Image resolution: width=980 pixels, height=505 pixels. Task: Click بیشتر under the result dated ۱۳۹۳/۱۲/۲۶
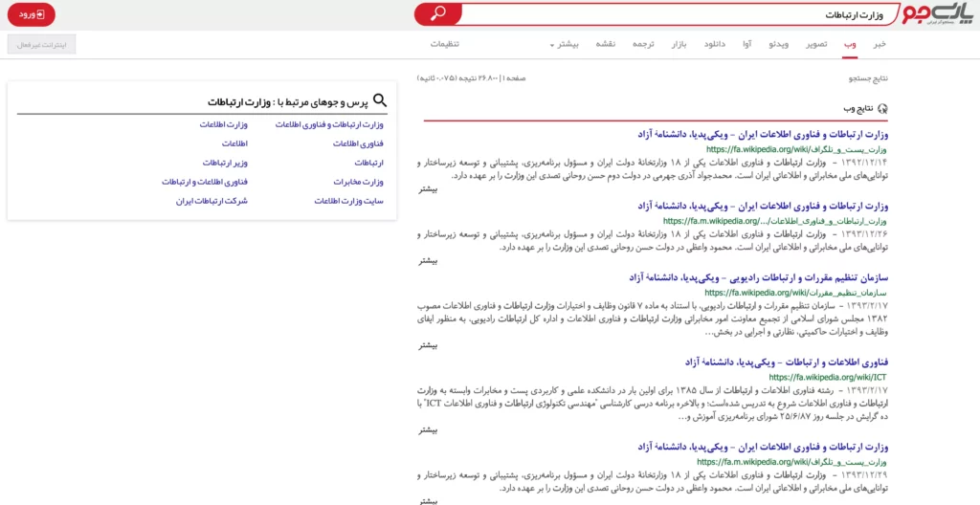click(428, 261)
